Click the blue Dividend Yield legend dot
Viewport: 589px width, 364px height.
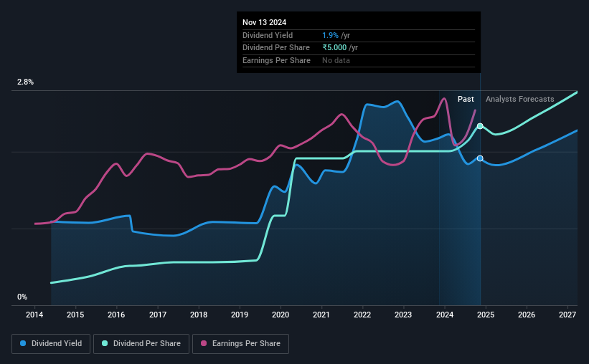point(23,343)
